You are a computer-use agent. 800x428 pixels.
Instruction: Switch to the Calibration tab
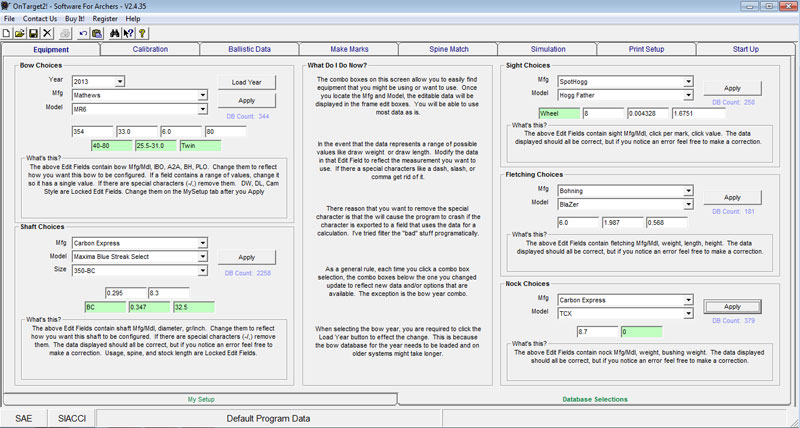[x=150, y=49]
